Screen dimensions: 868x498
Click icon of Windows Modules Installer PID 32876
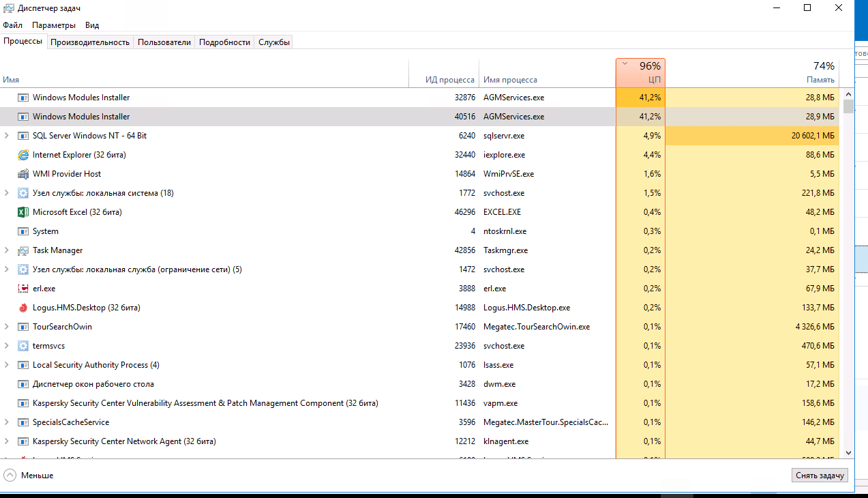tap(23, 98)
